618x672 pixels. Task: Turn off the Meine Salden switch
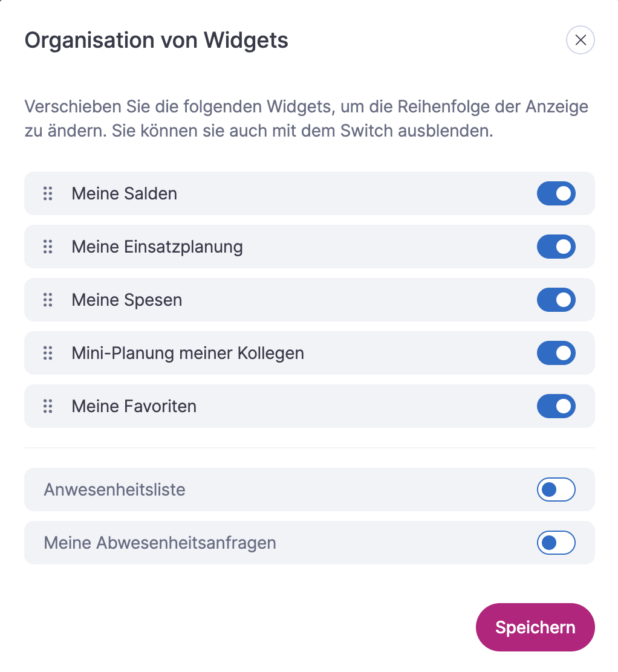[556, 193]
